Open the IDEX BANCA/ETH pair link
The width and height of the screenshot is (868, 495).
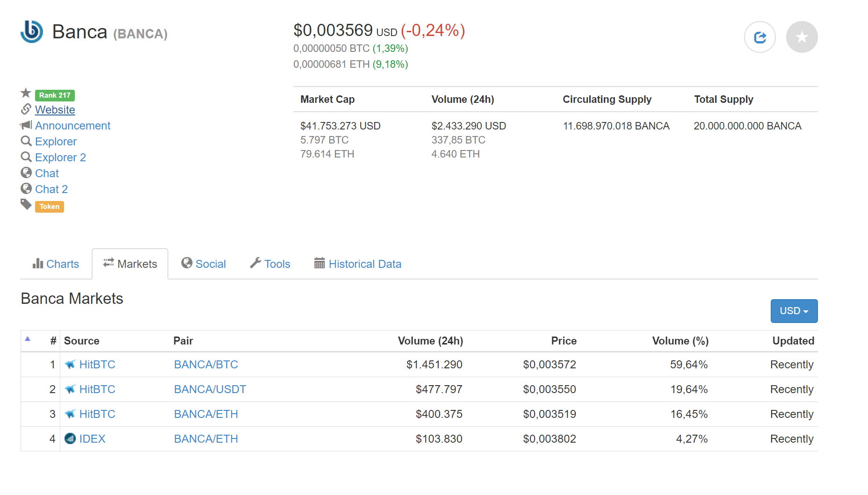point(206,439)
